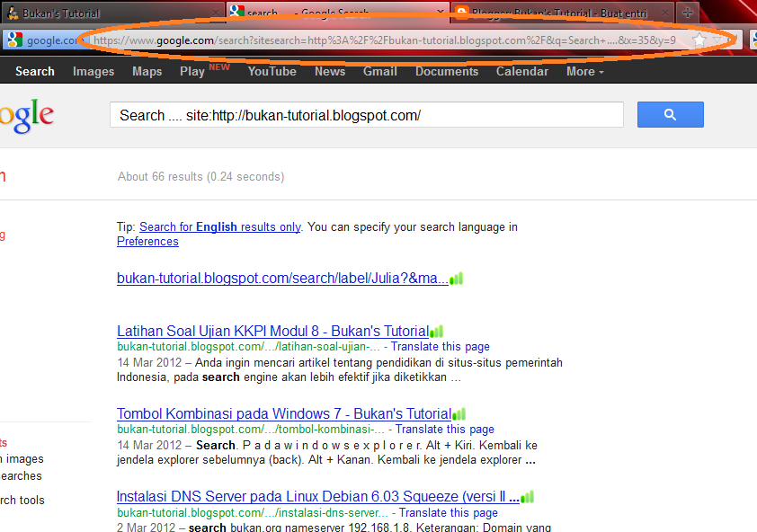Viewport: 757px width, 532px height.
Task: Click 'Translate this page' for Latihan Soal result
Action: coord(441,347)
